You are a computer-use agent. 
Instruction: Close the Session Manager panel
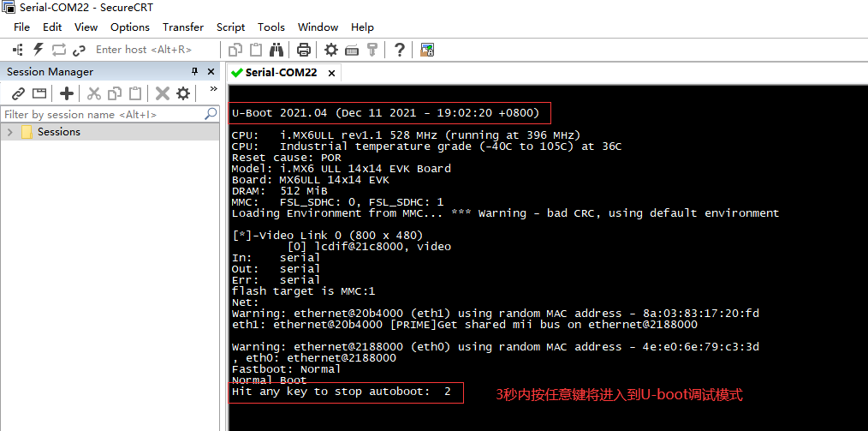[x=211, y=71]
